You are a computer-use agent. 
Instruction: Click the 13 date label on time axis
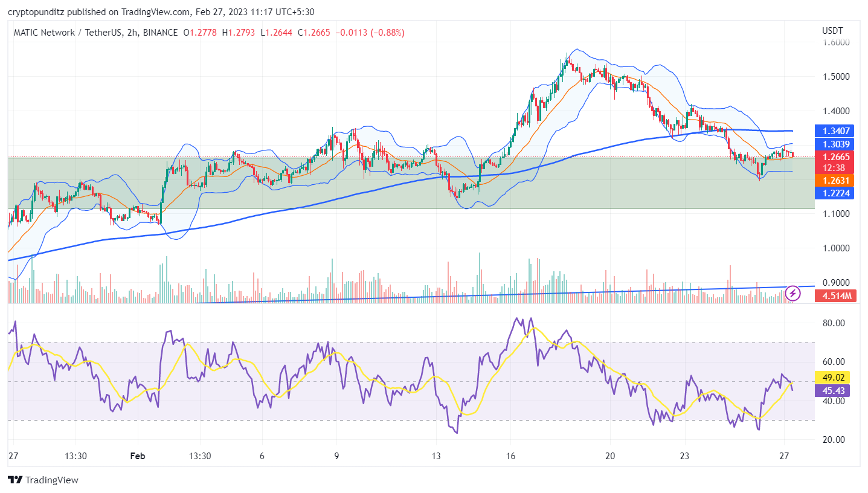tap(437, 456)
